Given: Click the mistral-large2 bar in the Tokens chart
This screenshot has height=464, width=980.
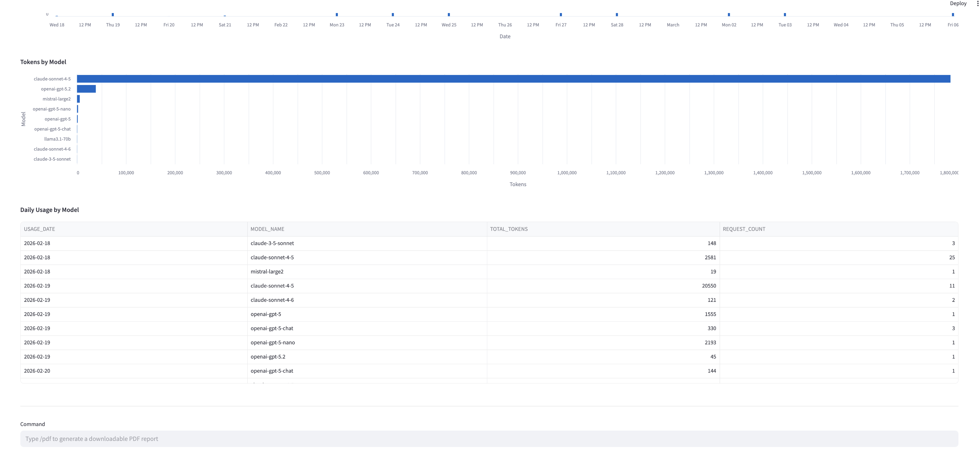Looking at the screenshot, I should [x=78, y=99].
